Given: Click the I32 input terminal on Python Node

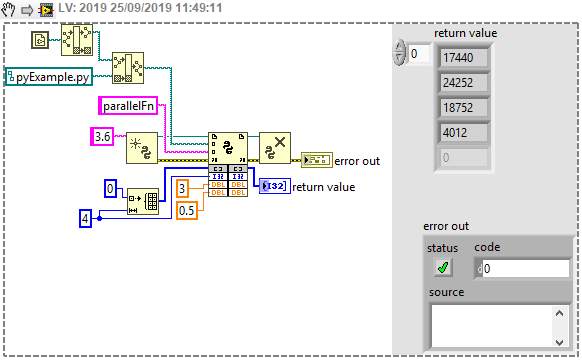Looking at the screenshot, I should pyautogui.click(x=218, y=177).
